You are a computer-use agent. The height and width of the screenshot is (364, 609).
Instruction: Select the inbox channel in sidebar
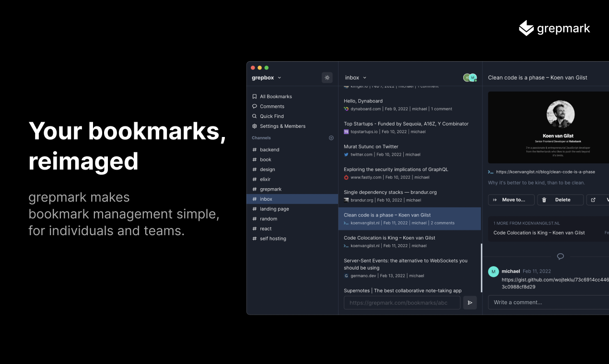pyautogui.click(x=293, y=199)
